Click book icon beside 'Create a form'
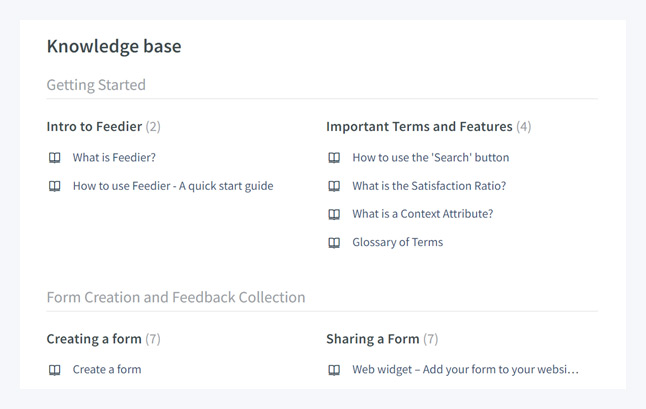The height and width of the screenshot is (409, 646). pos(55,370)
